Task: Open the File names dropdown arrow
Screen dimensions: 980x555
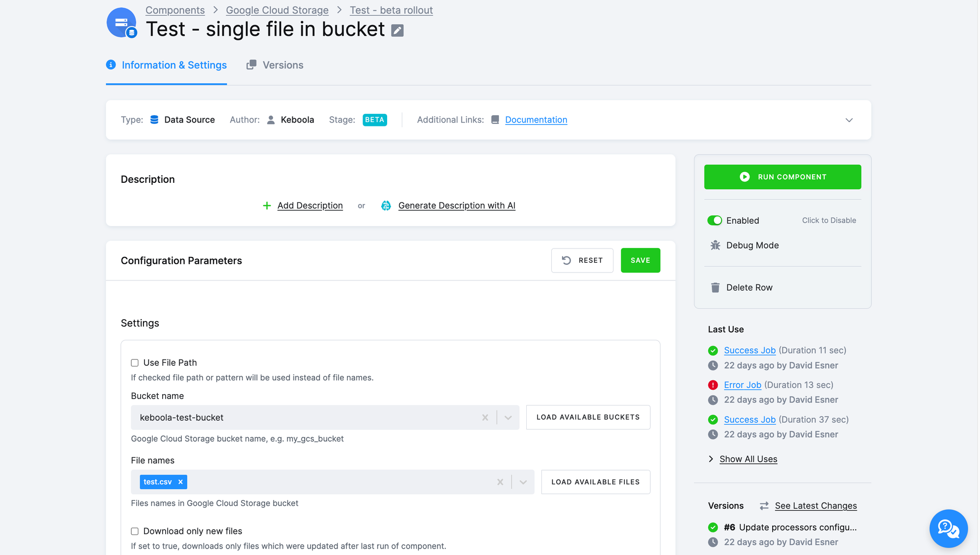Action: pyautogui.click(x=522, y=482)
